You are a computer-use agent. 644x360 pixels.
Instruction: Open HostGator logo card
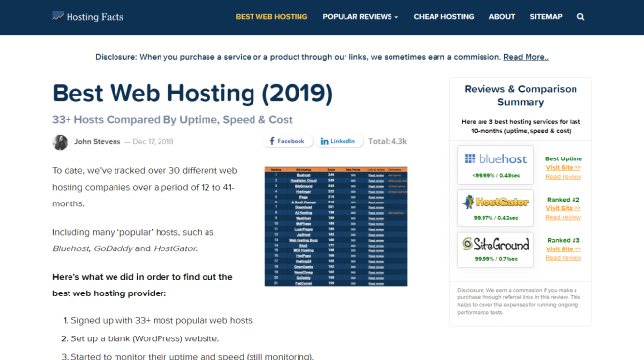495,207
